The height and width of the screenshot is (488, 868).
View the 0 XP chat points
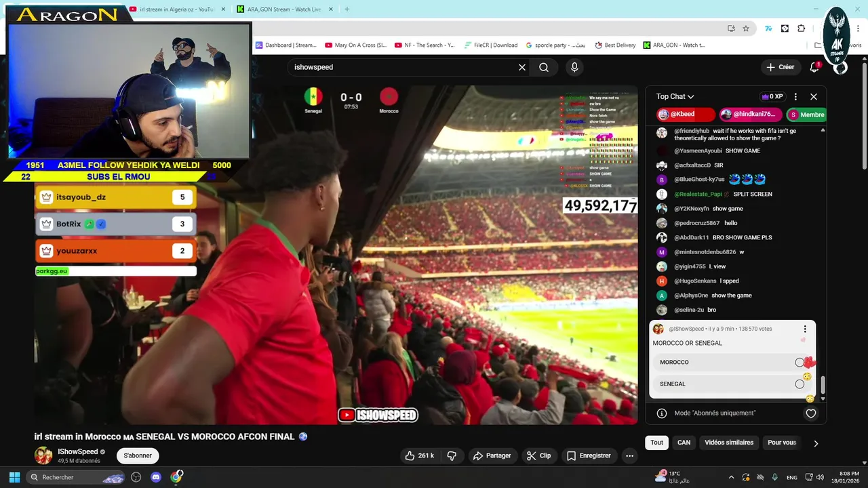[772, 96]
